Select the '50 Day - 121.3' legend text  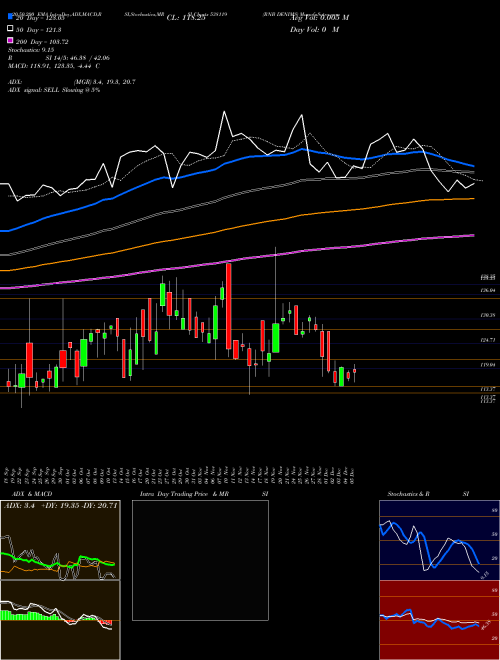[x=38, y=30]
